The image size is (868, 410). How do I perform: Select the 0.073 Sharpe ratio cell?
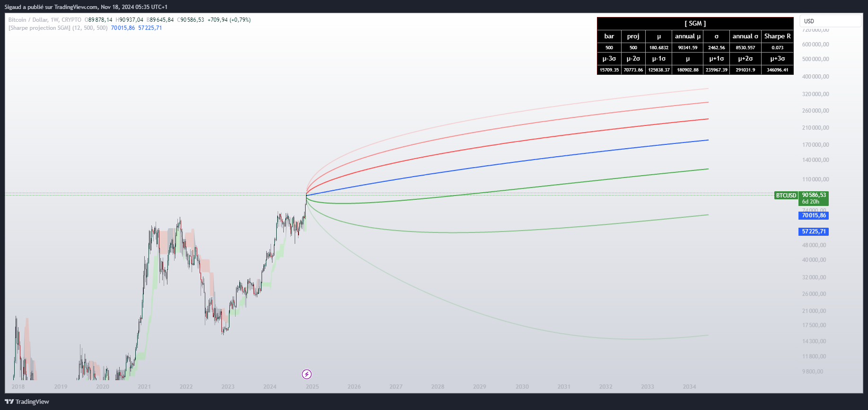pyautogui.click(x=778, y=47)
